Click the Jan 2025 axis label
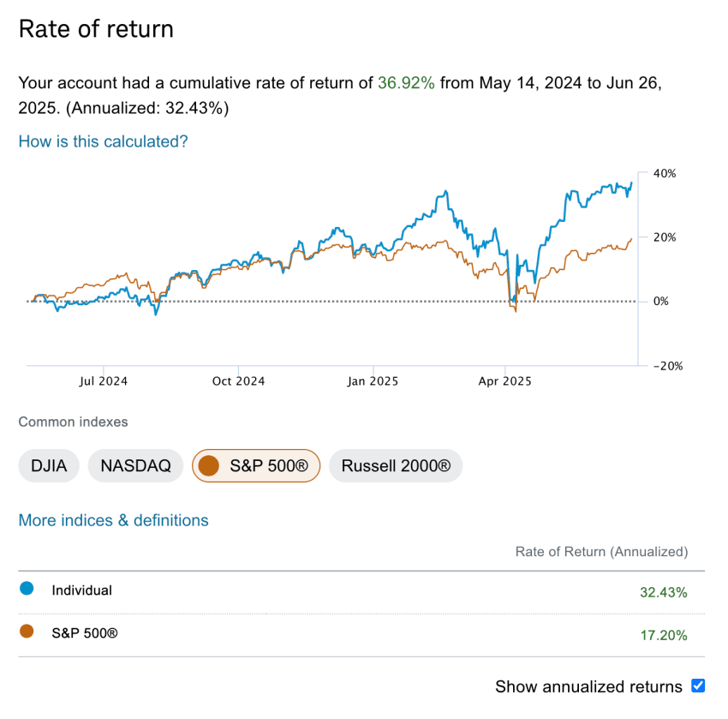The width and height of the screenshot is (728, 719). (x=372, y=381)
